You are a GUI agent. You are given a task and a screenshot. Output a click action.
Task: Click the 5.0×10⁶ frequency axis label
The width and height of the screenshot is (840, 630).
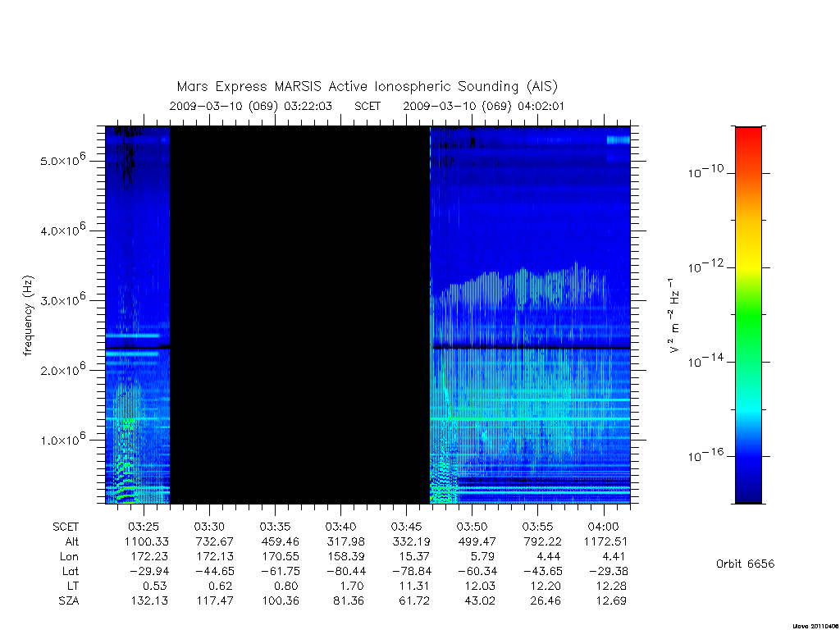[x=62, y=160]
